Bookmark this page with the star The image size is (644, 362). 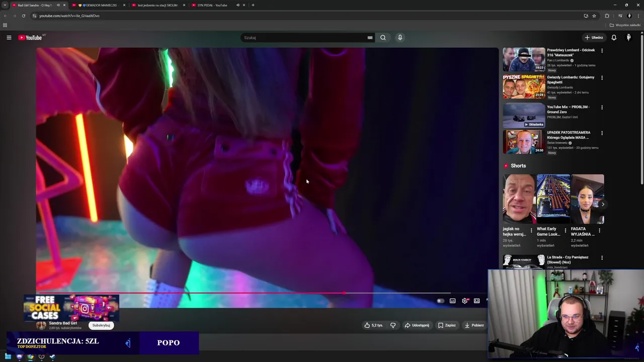point(594,16)
